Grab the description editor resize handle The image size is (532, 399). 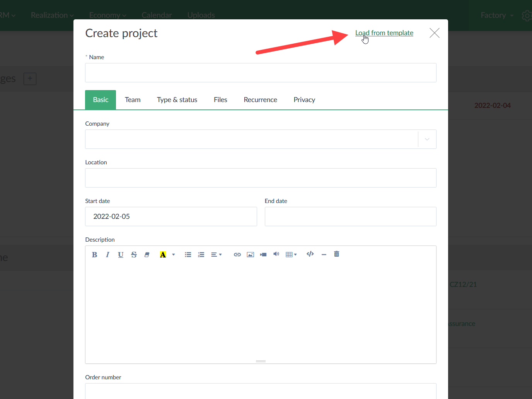pyautogui.click(x=261, y=361)
